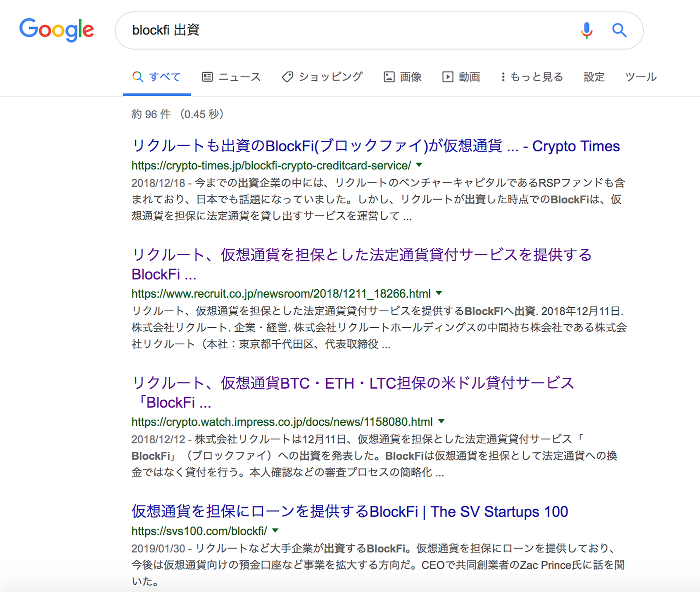Expand dropdown arrow next to svs100.com URL
Viewport: 700px width, 592px height.
tap(275, 530)
